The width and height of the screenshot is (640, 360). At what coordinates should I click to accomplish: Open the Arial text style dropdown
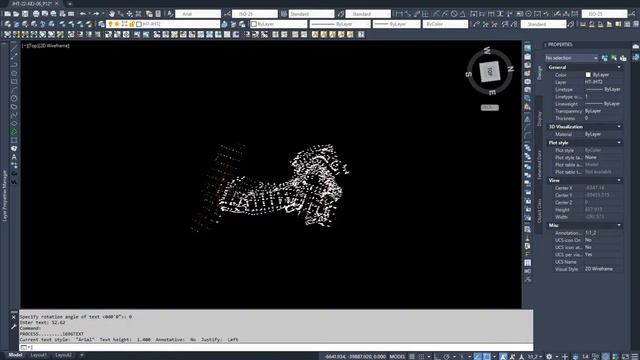(x=198, y=14)
